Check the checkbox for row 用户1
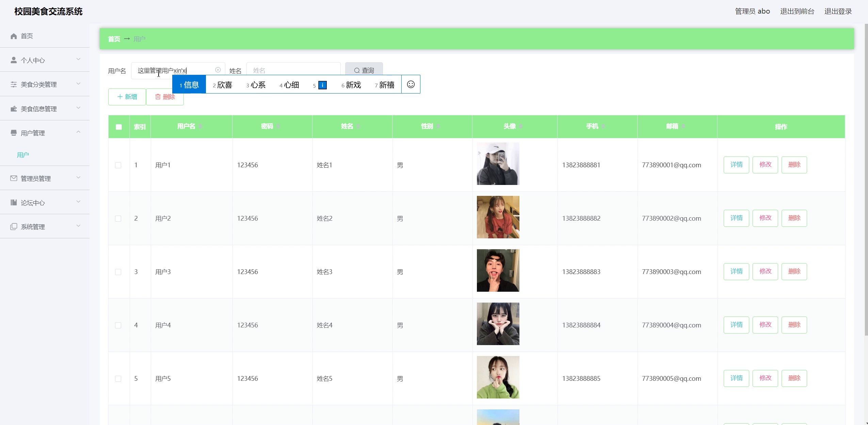This screenshot has height=425, width=868. 118,165
